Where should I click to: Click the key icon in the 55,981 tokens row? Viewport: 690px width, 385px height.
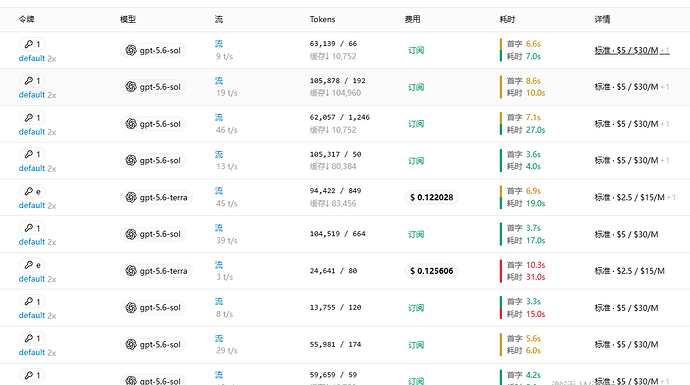[29, 338]
